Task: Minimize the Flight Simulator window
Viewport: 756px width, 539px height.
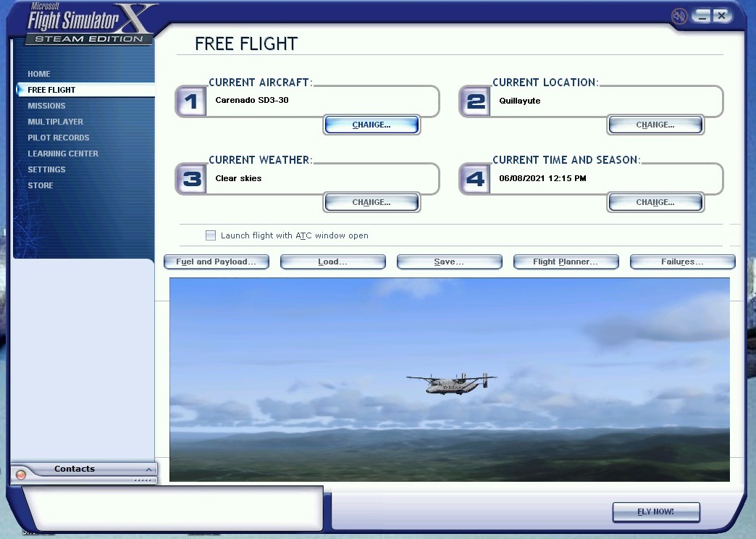Action: (702, 16)
